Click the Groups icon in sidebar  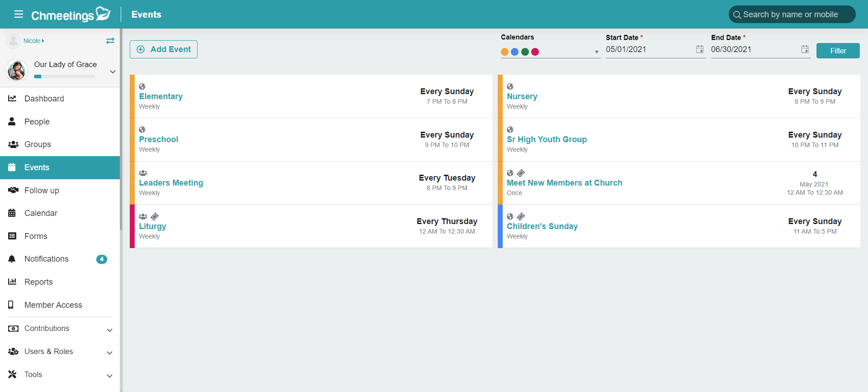click(x=13, y=144)
